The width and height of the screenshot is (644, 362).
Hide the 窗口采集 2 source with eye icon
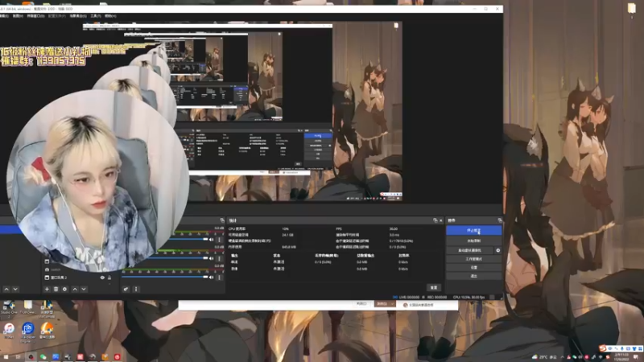(x=102, y=278)
